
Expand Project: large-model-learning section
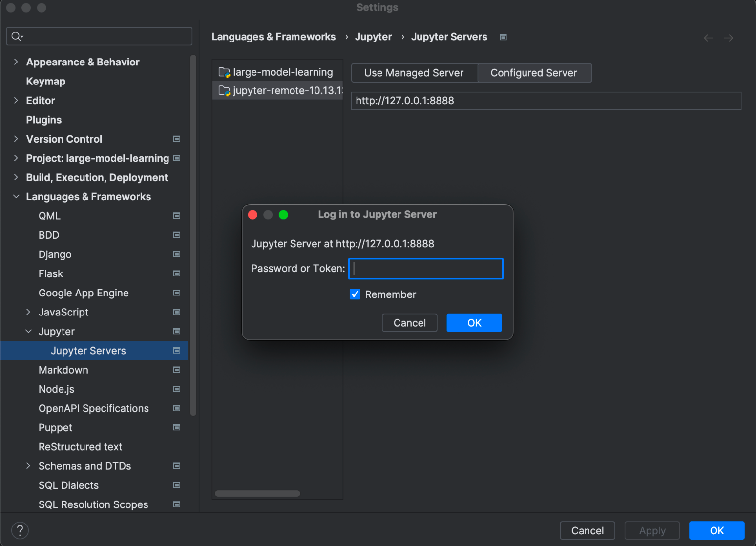point(16,158)
